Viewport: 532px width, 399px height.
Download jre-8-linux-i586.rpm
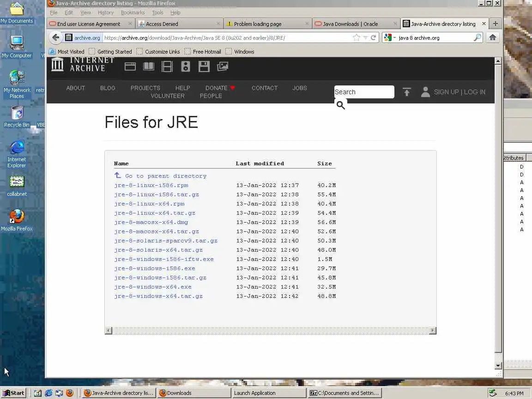point(151,185)
